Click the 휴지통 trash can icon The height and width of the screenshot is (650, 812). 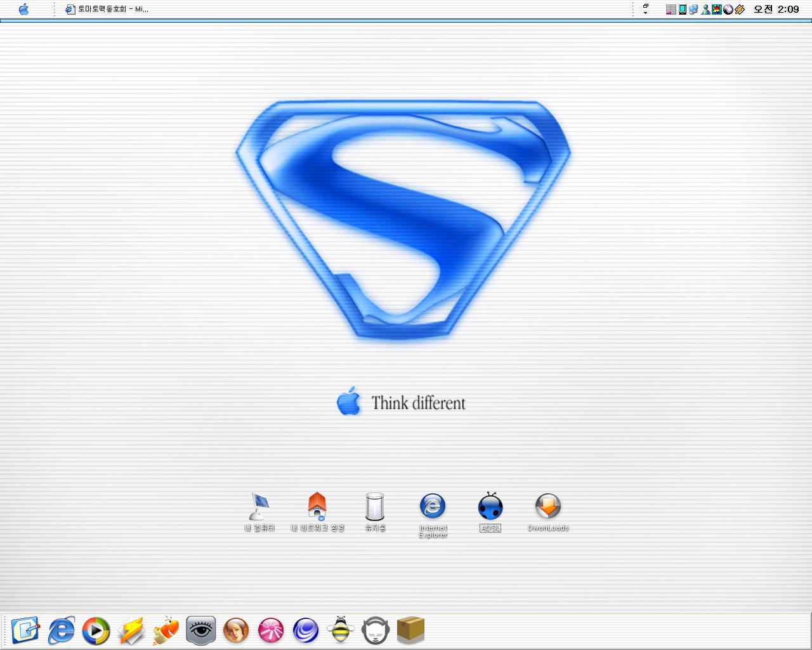375,507
